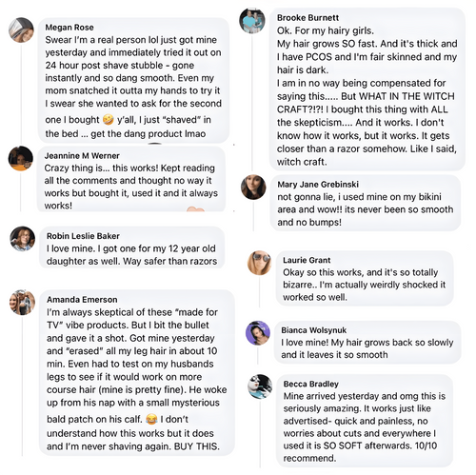This screenshot has width=476, height=475.
Task: Click the Megan Rose name link
Action: pyautogui.click(x=69, y=28)
